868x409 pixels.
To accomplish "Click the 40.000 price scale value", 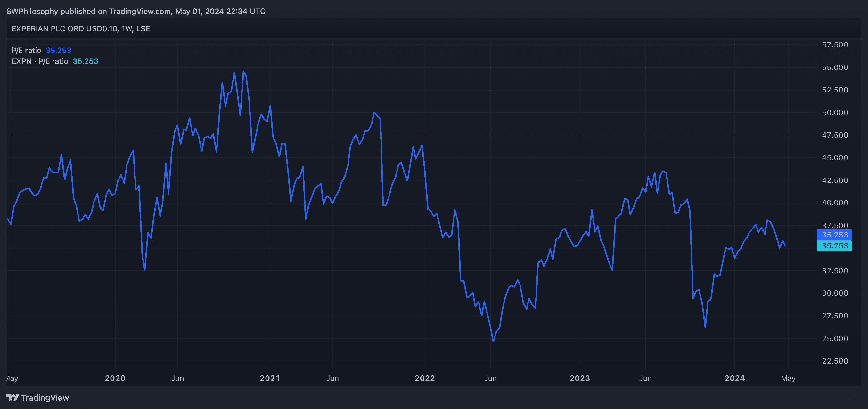I will [x=835, y=203].
